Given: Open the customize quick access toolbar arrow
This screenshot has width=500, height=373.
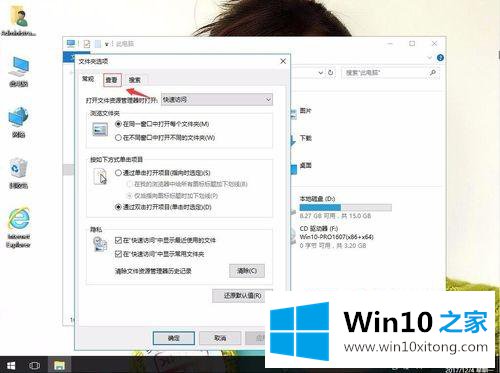Looking at the screenshot, I should (107, 44).
